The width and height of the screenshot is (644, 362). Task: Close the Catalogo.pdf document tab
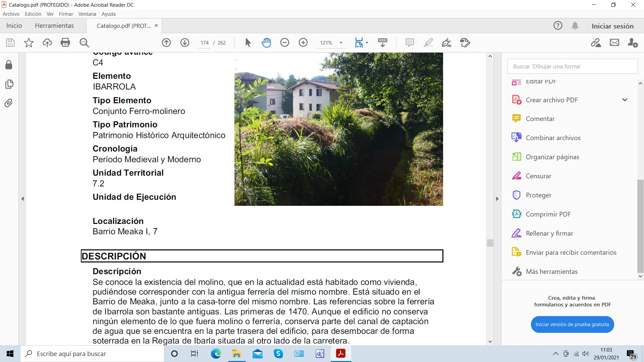pos(156,25)
